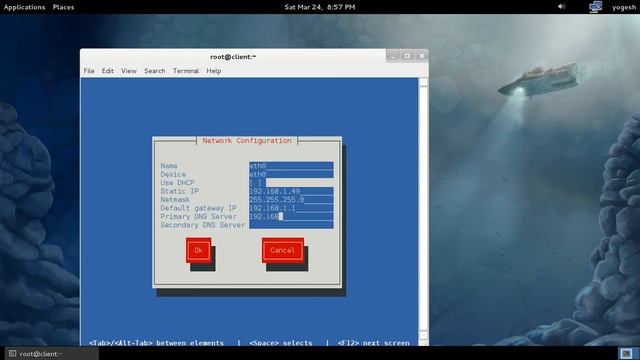The width and height of the screenshot is (640, 360).
Task: Focus the Name input field
Action: (x=291, y=166)
